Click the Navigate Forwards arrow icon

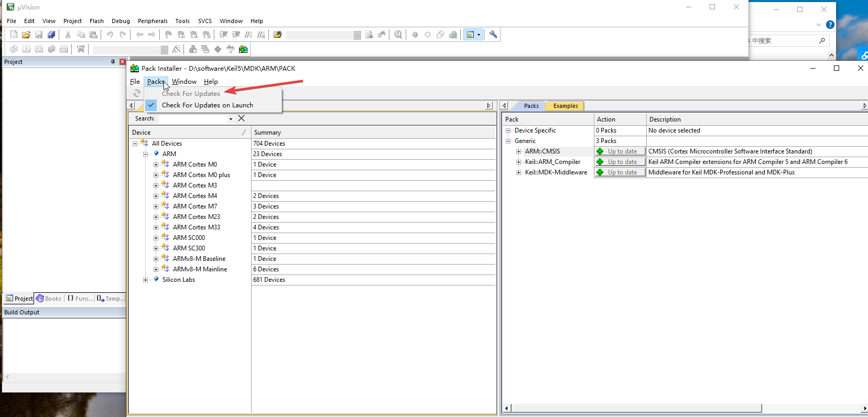pos(152,35)
